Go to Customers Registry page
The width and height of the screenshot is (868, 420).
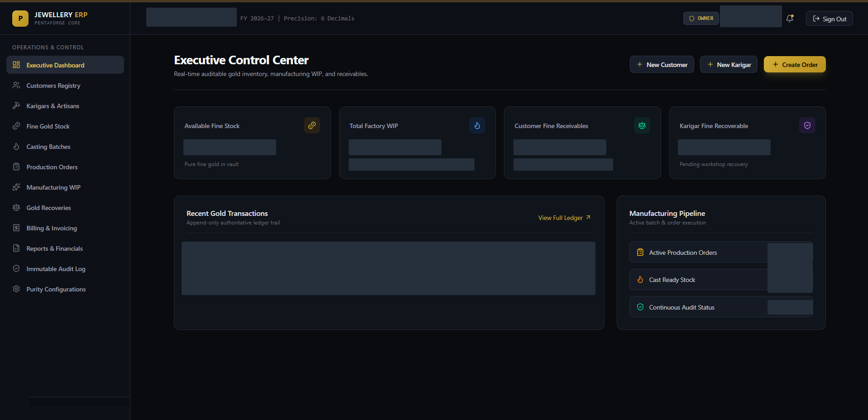pyautogui.click(x=65, y=85)
